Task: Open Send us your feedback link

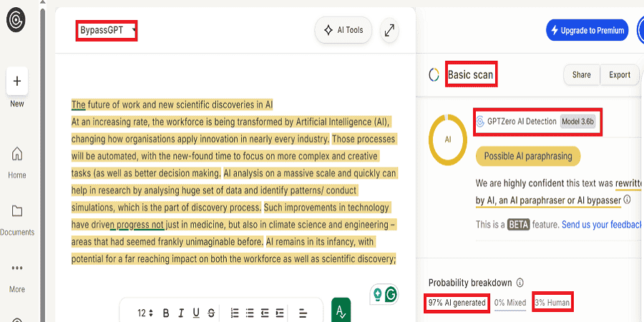Action: tap(601, 225)
